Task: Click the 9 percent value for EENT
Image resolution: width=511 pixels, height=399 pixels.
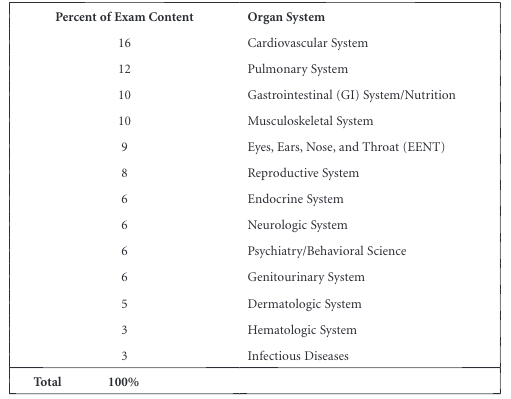Action: tap(124, 147)
